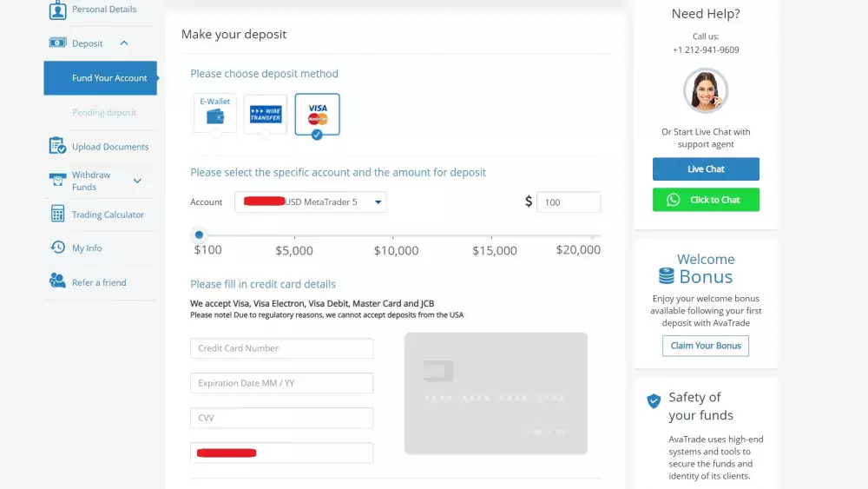Image resolution: width=868 pixels, height=489 pixels.
Task: Click the deposit amount field showing 100
Action: pos(568,202)
